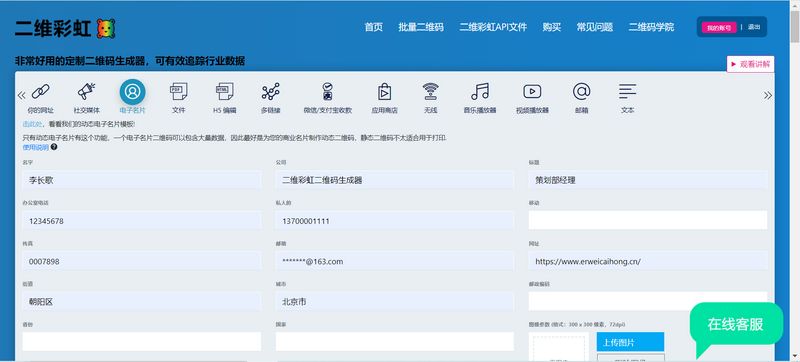
Task: Click the email field ending @163.com
Action: [x=395, y=261]
